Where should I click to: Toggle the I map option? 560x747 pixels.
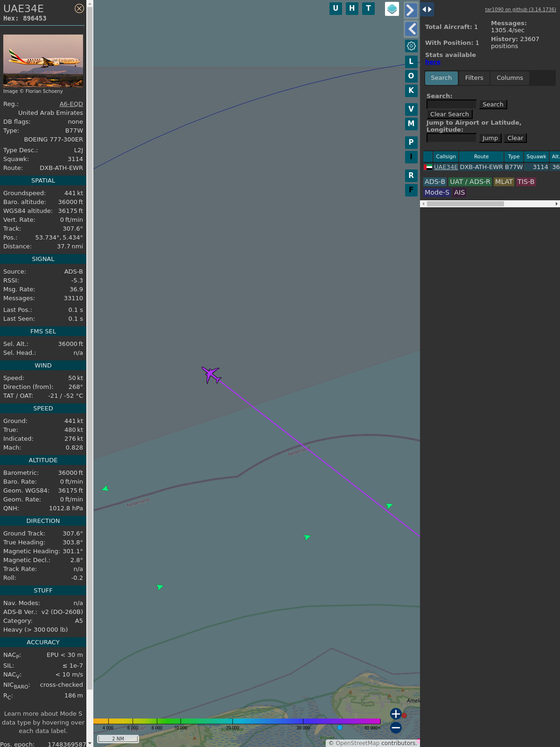pos(411,157)
